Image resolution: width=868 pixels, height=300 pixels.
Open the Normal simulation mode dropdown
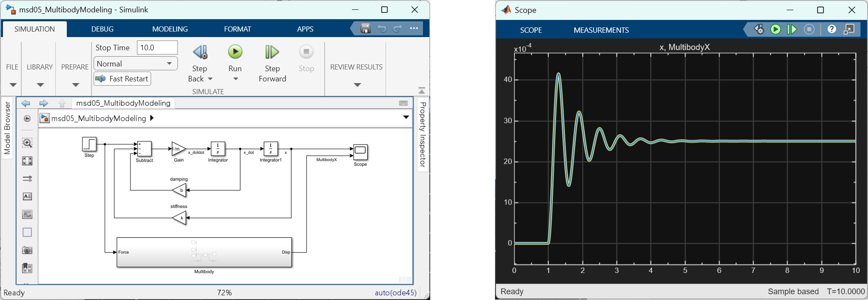click(x=135, y=64)
